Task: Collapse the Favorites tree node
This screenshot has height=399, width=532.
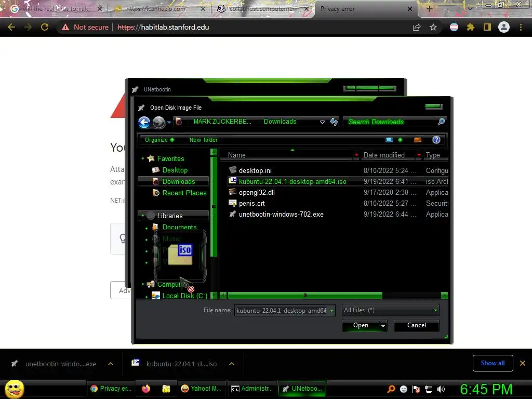Action: click(143, 158)
